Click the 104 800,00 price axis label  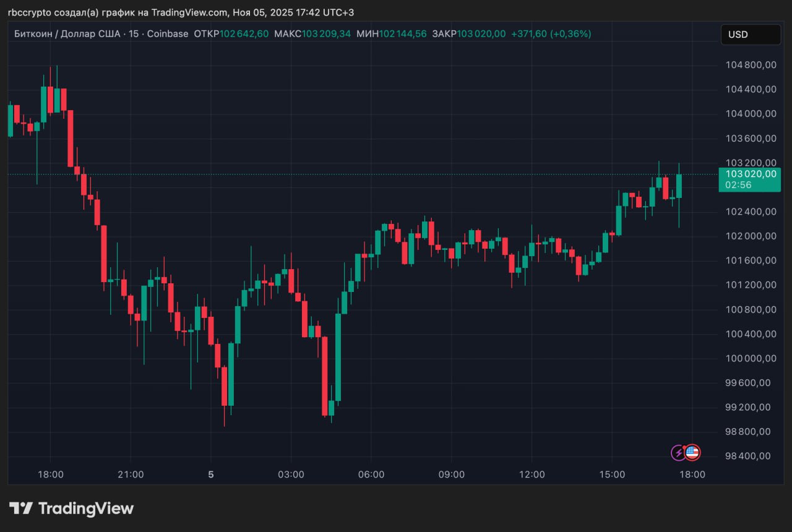click(x=751, y=65)
